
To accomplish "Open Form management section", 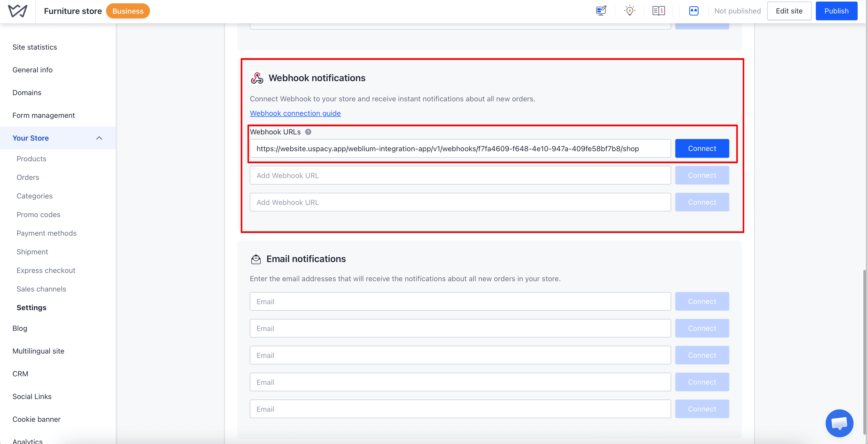I will [43, 115].
